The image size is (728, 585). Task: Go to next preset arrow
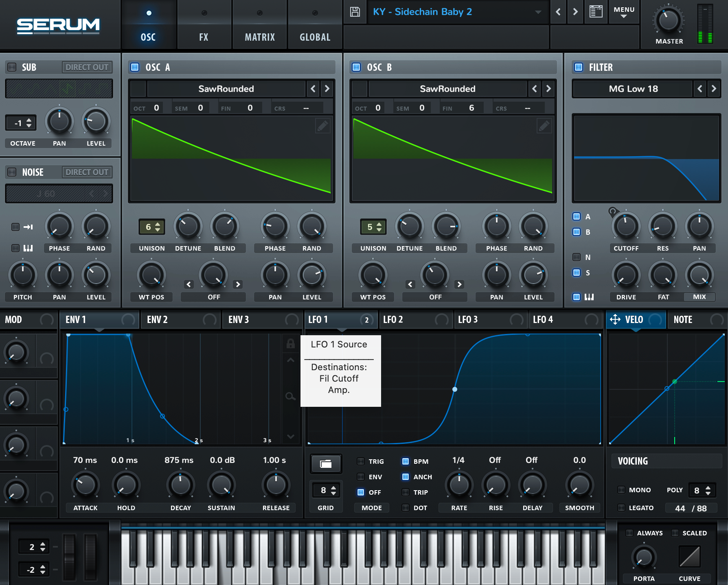click(x=575, y=12)
